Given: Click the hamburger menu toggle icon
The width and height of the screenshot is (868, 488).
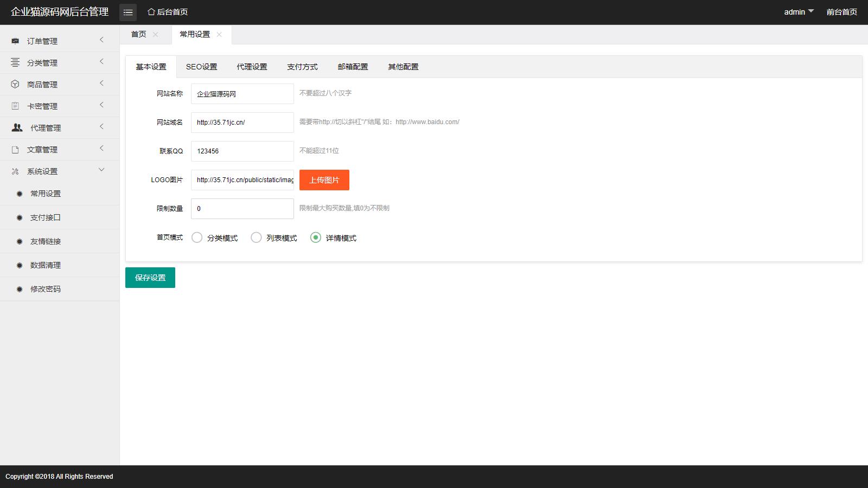Looking at the screenshot, I should (x=128, y=12).
